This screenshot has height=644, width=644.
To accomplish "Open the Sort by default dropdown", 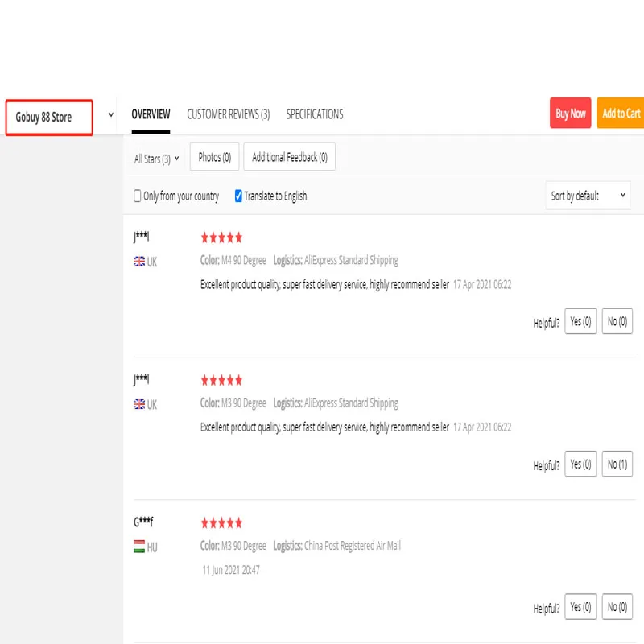I will (588, 196).
